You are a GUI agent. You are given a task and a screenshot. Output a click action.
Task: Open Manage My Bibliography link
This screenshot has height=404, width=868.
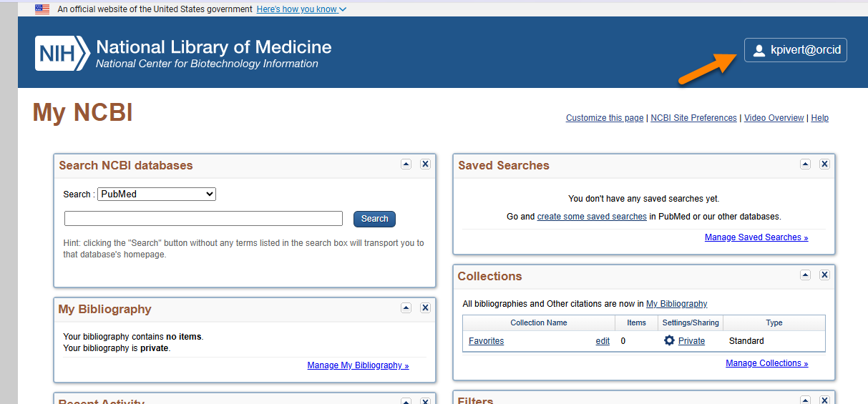pos(358,365)
